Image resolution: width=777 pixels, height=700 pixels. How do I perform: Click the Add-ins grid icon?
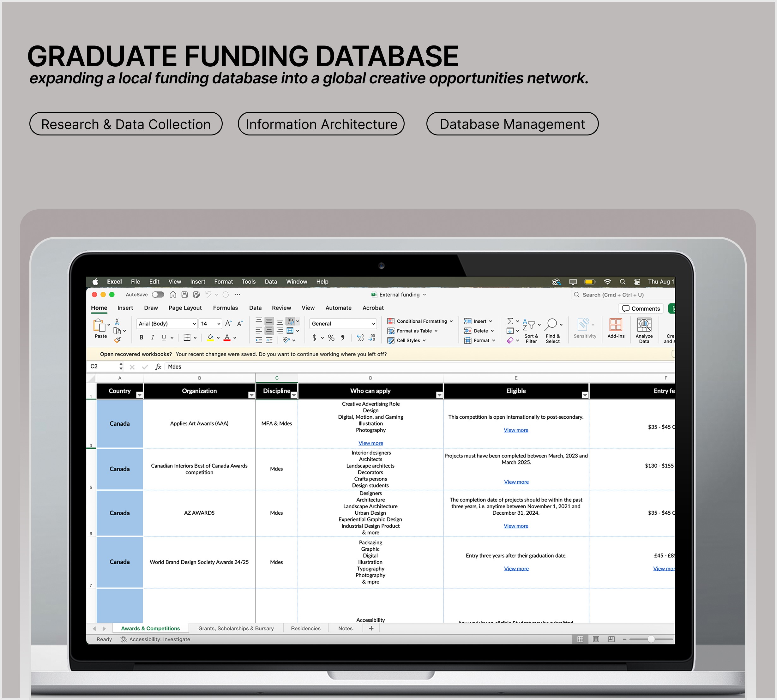[x=616, y=325]
